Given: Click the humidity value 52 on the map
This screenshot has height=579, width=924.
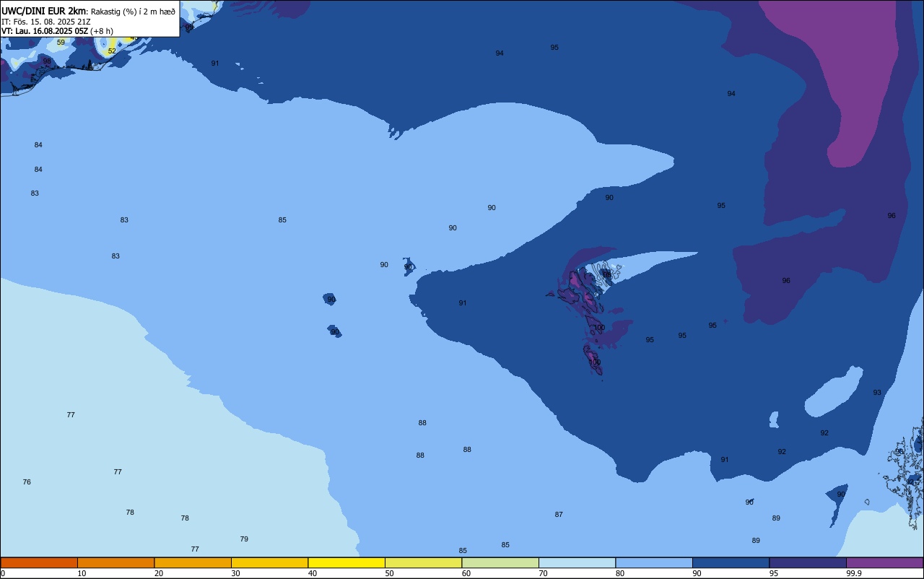Looking at the screenshot, I should 112,51.
